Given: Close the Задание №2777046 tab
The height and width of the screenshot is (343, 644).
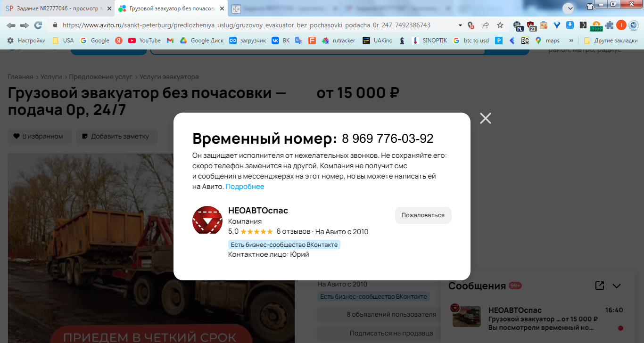Looking at the screenshot, I should tap(109, 8).
